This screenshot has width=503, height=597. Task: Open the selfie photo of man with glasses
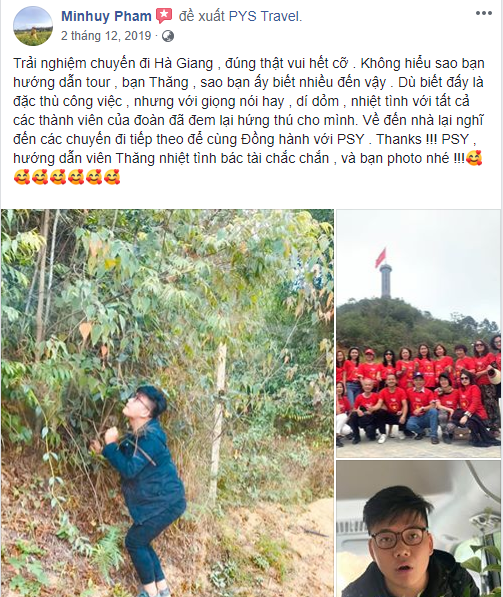tap(418, 529)
